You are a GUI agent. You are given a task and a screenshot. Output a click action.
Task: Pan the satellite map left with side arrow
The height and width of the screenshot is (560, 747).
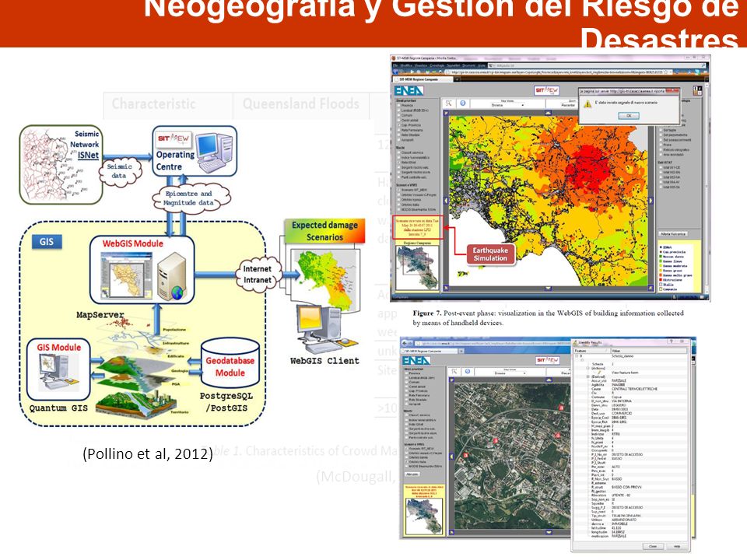[x=451, y=457]
